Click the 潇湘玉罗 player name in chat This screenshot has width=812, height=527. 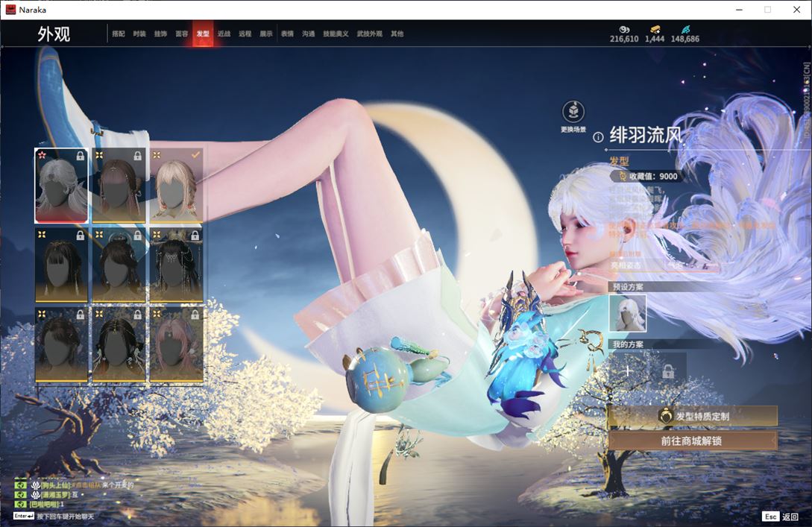55,494
